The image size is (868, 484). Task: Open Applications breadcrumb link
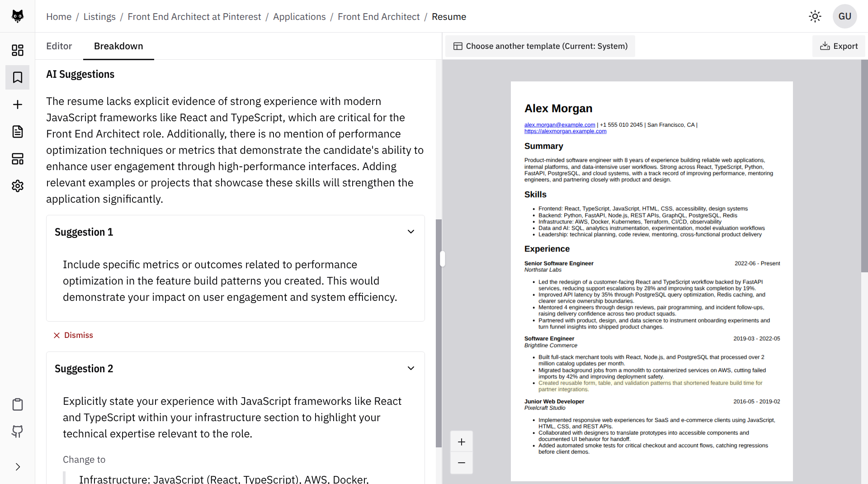[299, 17]
